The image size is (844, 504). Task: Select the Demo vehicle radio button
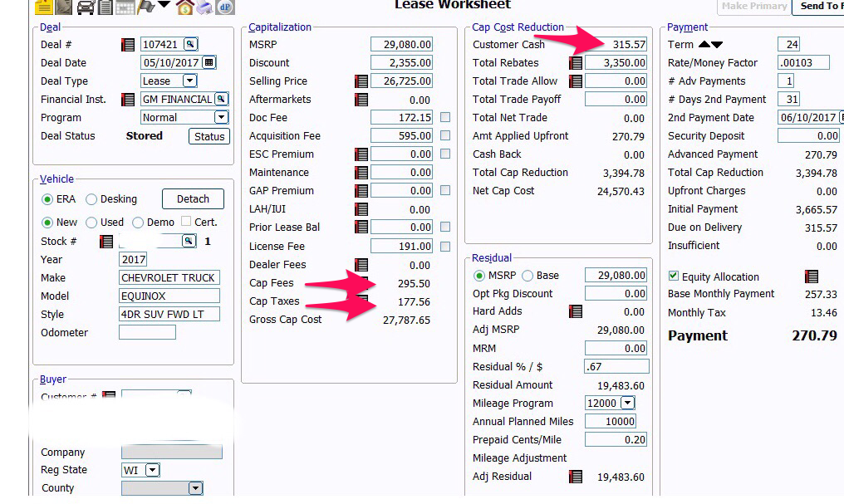coord(138,223)
